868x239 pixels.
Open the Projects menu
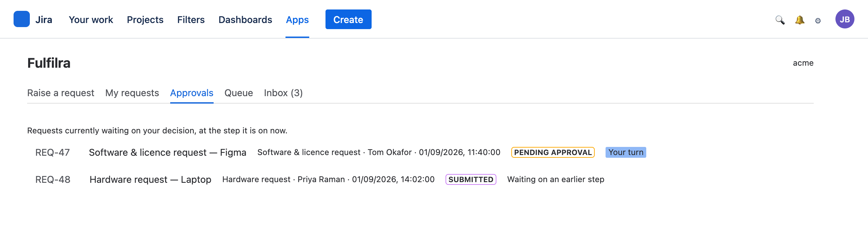click(x=145, y=20)
